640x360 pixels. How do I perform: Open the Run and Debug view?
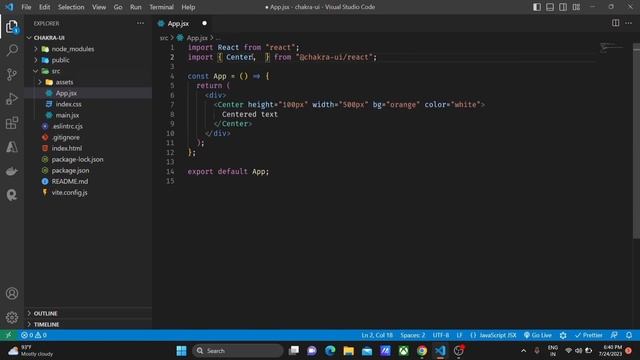coord(12,99)
